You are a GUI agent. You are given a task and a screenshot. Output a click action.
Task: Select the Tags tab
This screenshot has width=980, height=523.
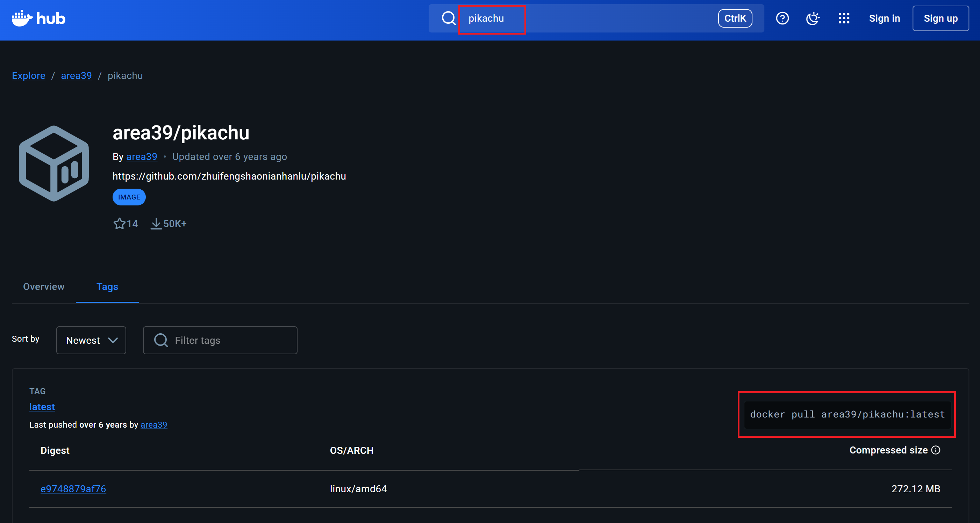click(x=107, y=286)
